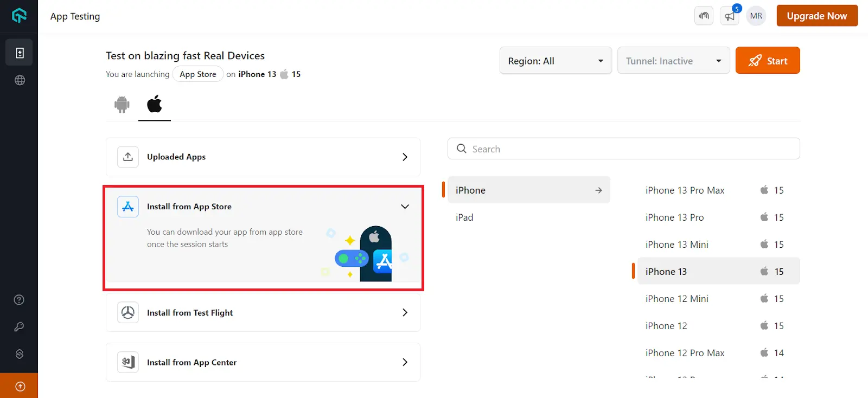This screenshot has height=398, width=868.
Task: Switch to the Android platform tab
Action: [122, 104]
